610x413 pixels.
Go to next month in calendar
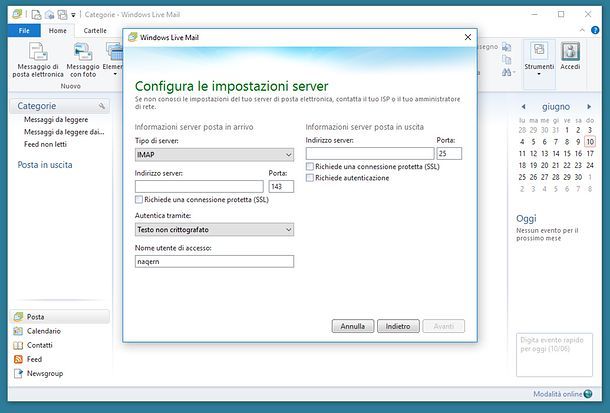point(589,107)
